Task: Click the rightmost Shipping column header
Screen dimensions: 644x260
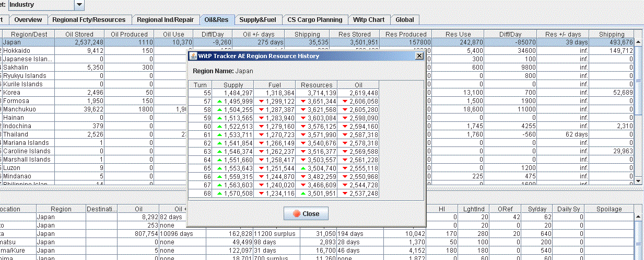Action: pyautogui.click(x=612, y=34)
